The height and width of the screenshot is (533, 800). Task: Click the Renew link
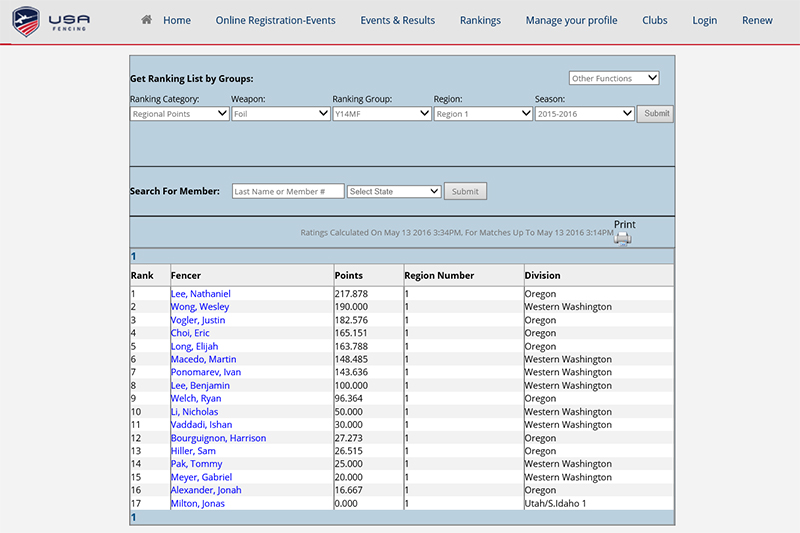[x=757, y=20]
